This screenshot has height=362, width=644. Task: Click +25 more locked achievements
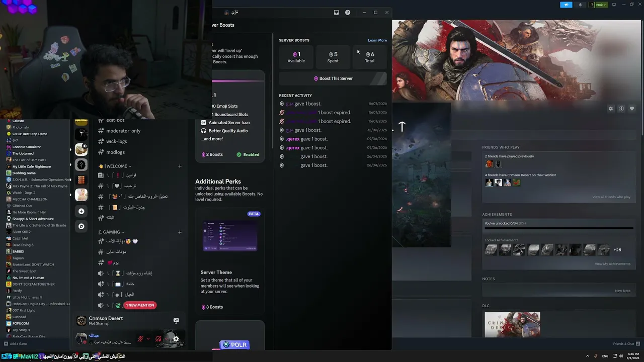[x=617, y=250]
